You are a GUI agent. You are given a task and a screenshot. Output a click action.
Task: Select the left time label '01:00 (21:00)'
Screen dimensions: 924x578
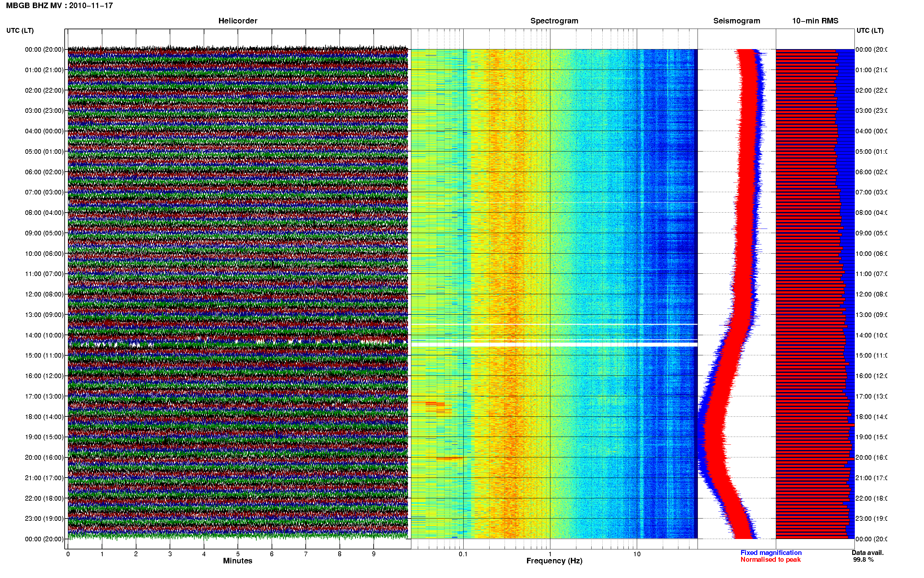pyautogui.click(x=44, y=70)
